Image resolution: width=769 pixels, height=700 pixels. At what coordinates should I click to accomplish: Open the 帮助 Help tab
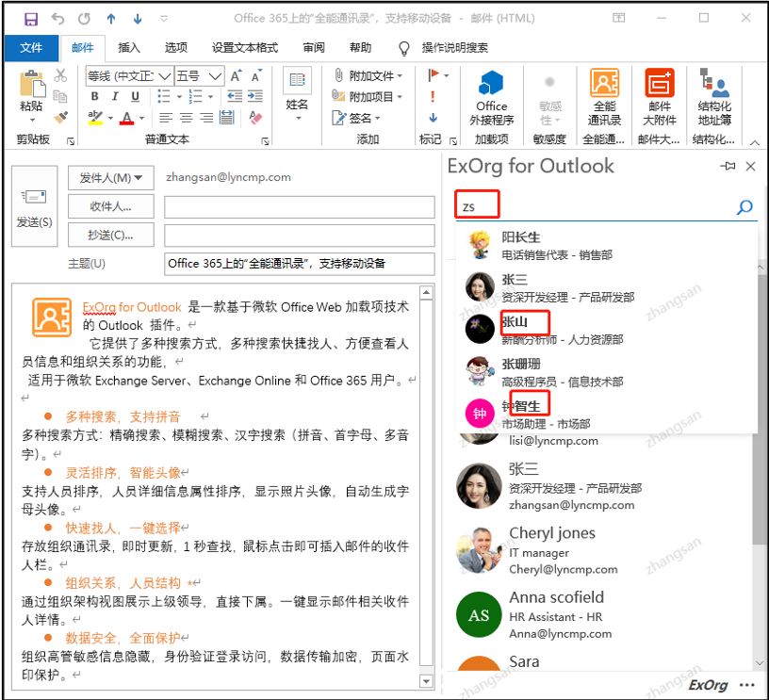(360, 47)
